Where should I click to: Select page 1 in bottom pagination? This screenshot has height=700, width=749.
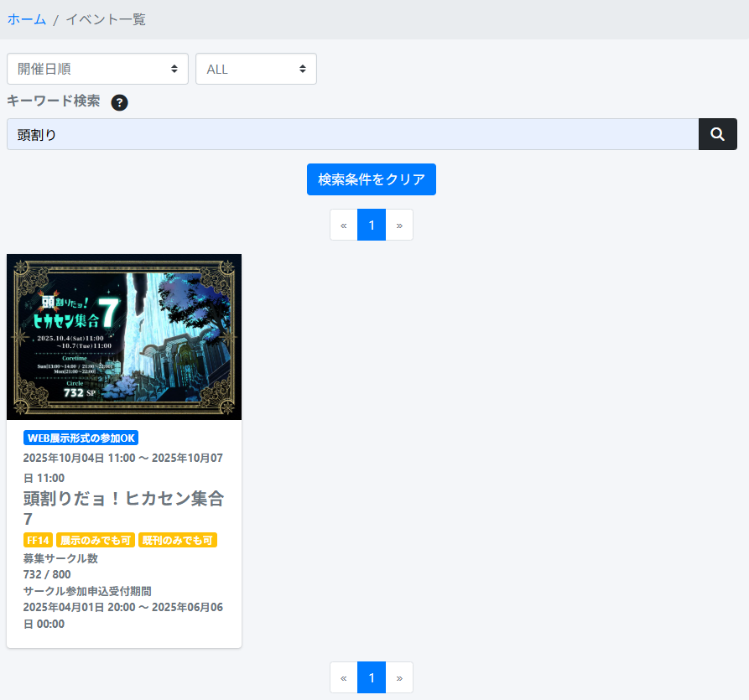coord(372,677)
